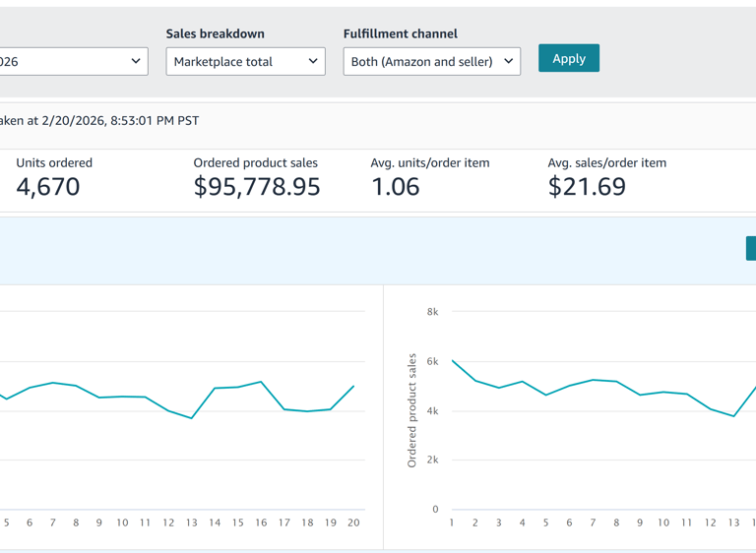
Task: Click the day 13 dip on the left chart line
Action: tap(192, 418)
